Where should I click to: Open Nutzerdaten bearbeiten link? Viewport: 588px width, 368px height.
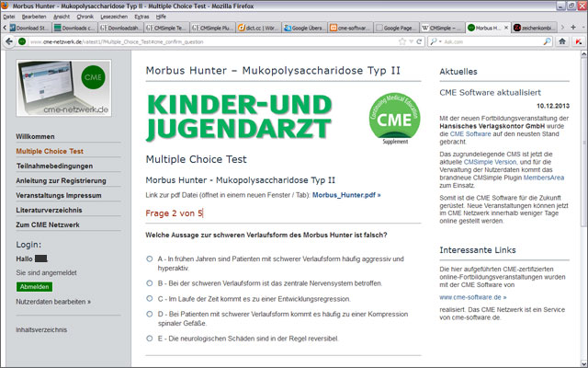[53, 302]
